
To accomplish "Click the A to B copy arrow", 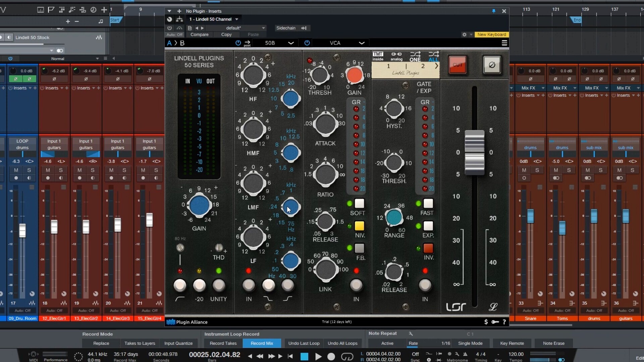I will [176, 43].
